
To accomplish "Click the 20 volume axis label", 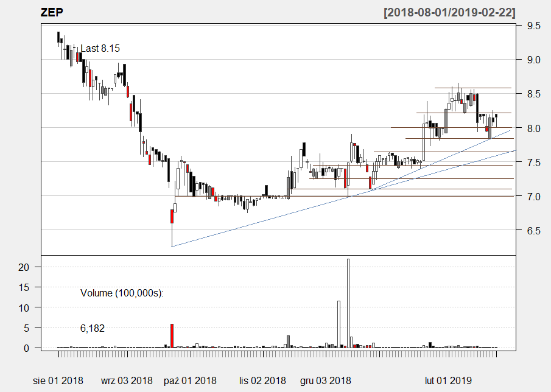I will 24,267.
